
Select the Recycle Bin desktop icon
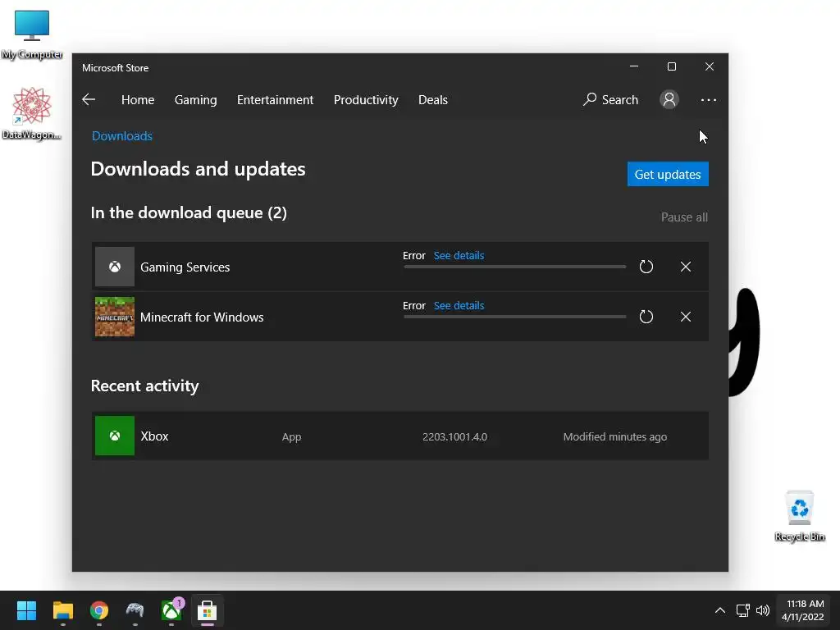click(800, 516)
